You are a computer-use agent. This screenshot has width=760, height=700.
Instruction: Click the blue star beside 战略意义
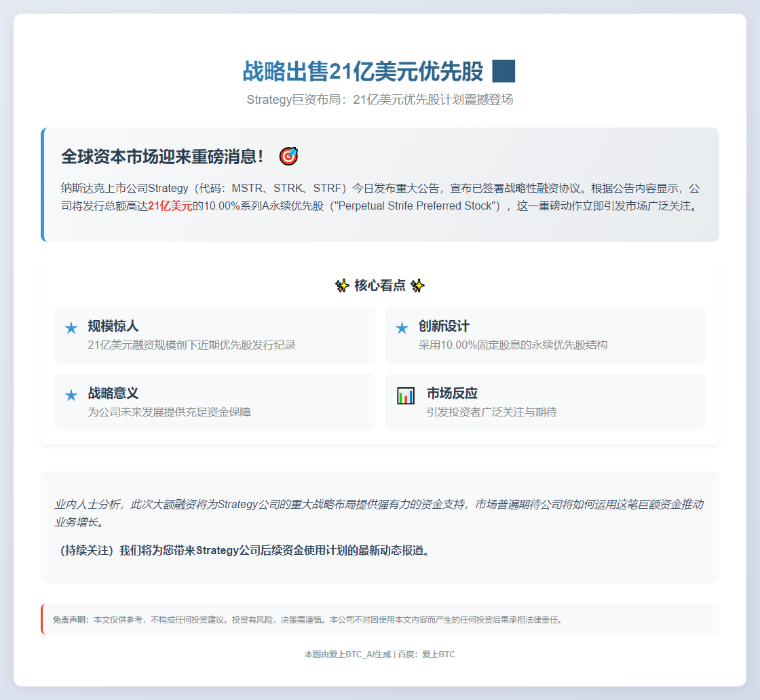[71, 395]
